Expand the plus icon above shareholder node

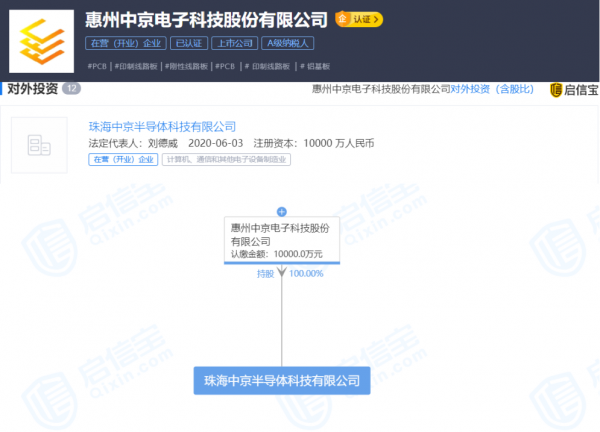point(282,212)
